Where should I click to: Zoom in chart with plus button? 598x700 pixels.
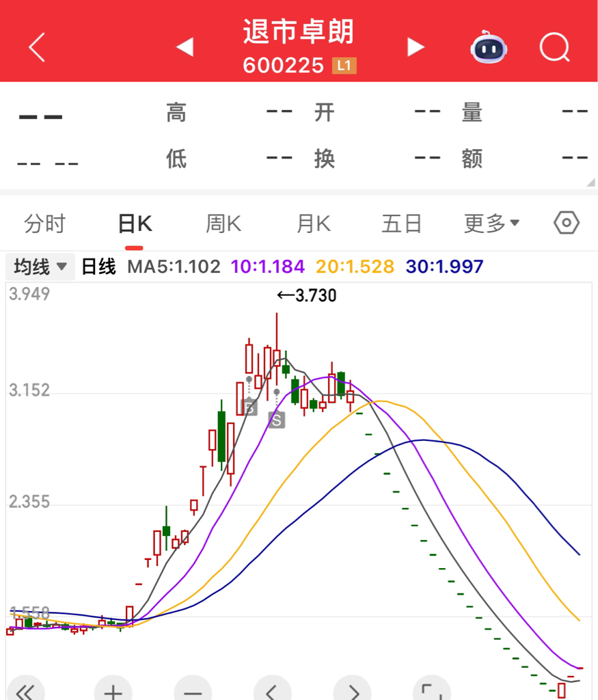[x=113, y=689]
